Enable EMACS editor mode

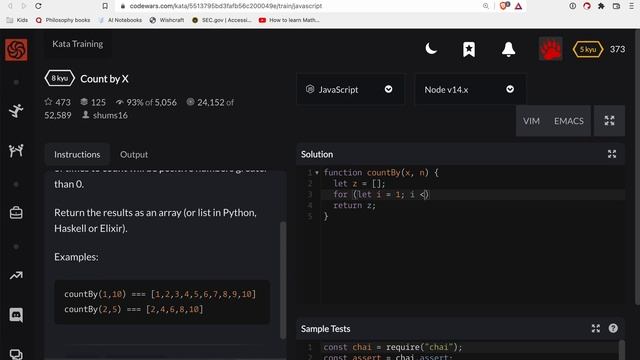[569, 121]
